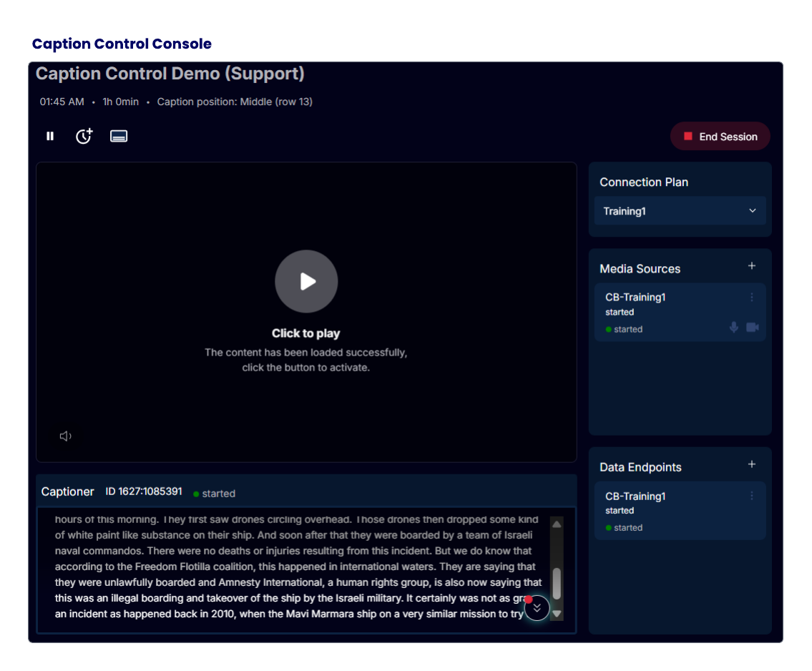The width and height of the screenshot is (812, 671).
Task: Click the transcript scrollbar down arrow
Action: click(557, 614)
